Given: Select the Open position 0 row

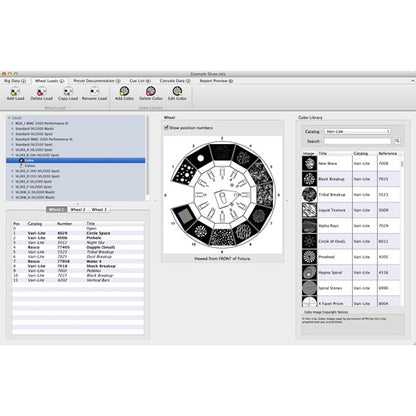Looking at the screenshot, I should 78,229.
